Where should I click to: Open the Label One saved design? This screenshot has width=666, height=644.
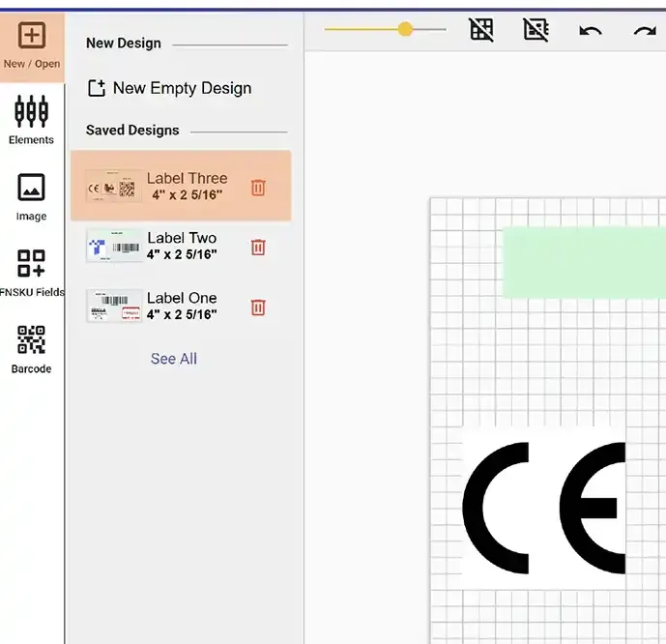pyautogui.click(x=181, y=306)
